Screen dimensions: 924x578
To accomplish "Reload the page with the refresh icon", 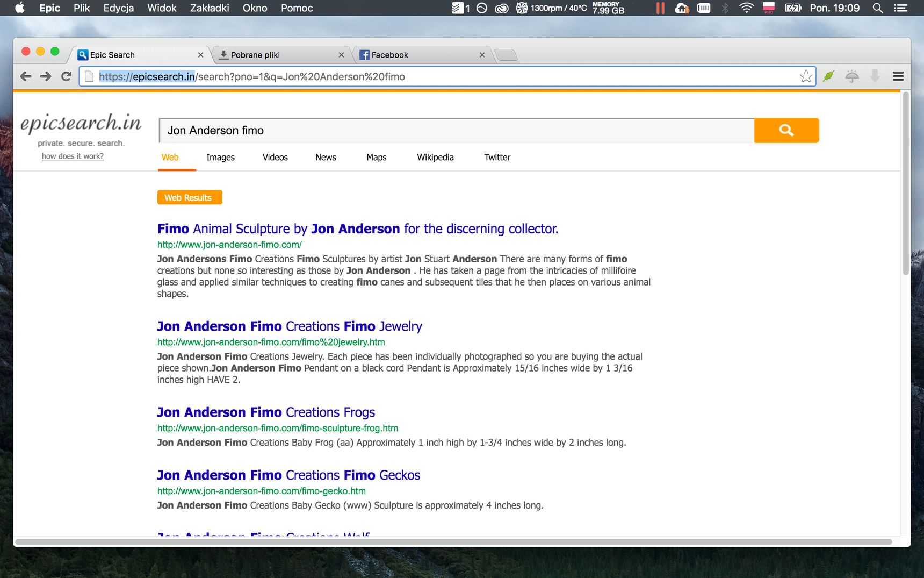I will (66, 76).
